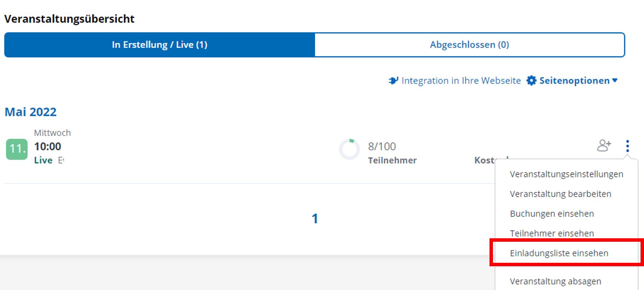Image resolution: width=644 pixels, height=290 pixels.
Task: Select Teilnehmer einsehen in menu
Action: 552,233
